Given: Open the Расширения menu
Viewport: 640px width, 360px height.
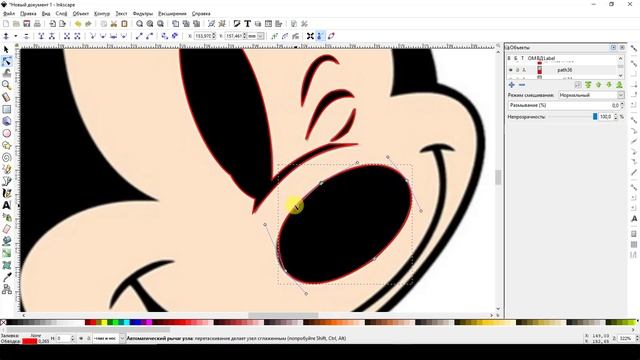Looking at the screenshot, I should click(x=172, y=13).
